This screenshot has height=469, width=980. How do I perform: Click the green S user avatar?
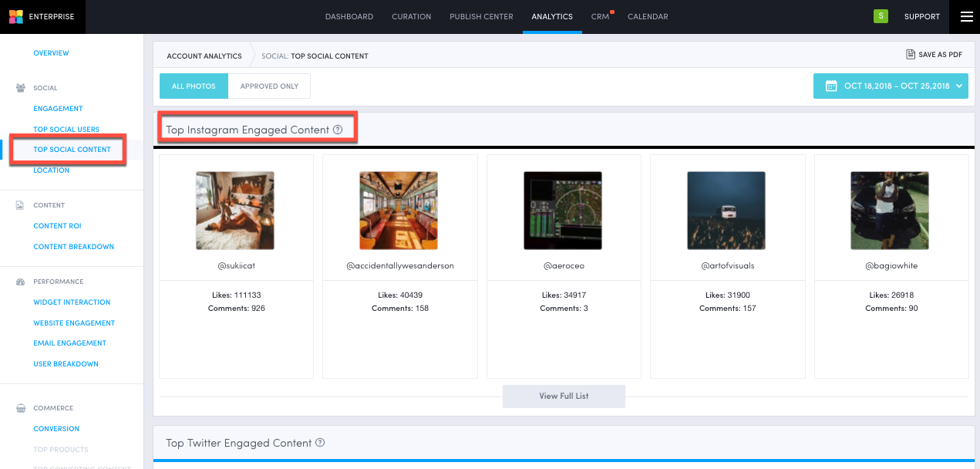[x=880, y=16]
